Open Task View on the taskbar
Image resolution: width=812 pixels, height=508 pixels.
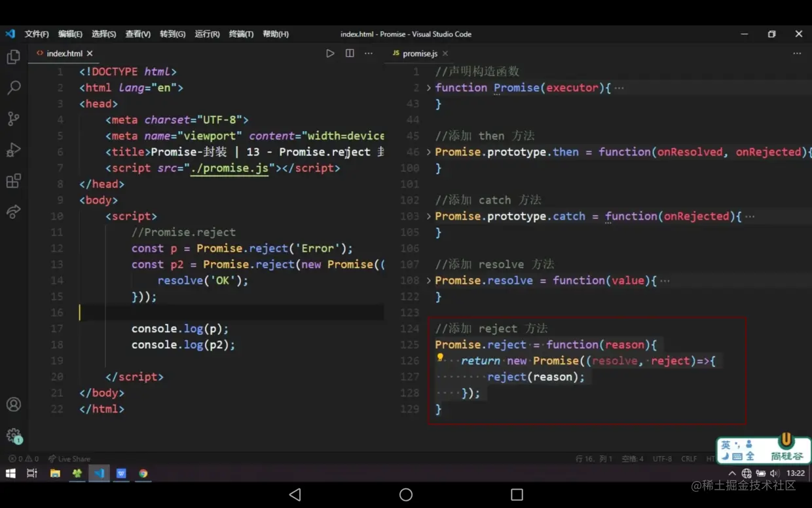[31, 473]
